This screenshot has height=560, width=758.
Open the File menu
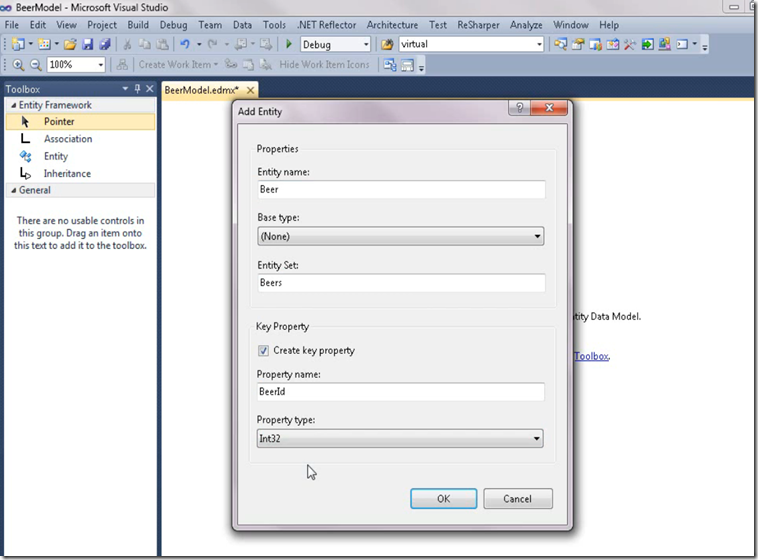coord(12,25)
